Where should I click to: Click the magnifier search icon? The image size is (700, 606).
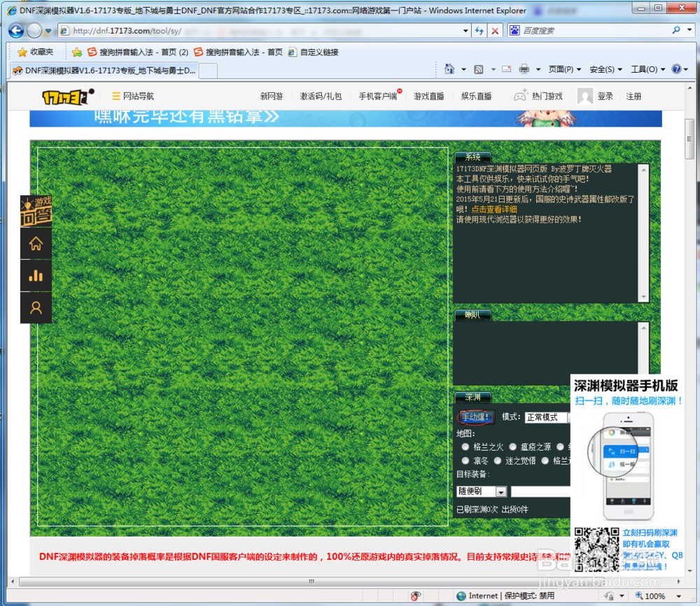point(676,30)
